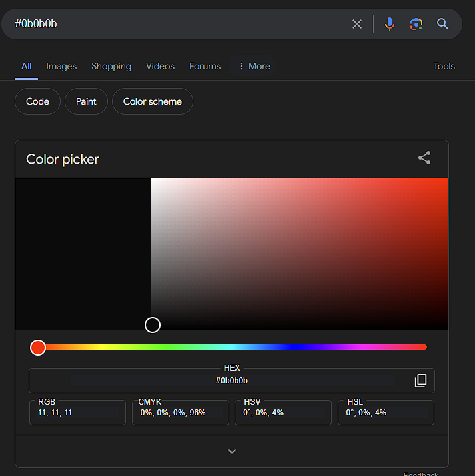Pick a color in the red gradient area
This screenshot has width=475, height=476.
300,254
